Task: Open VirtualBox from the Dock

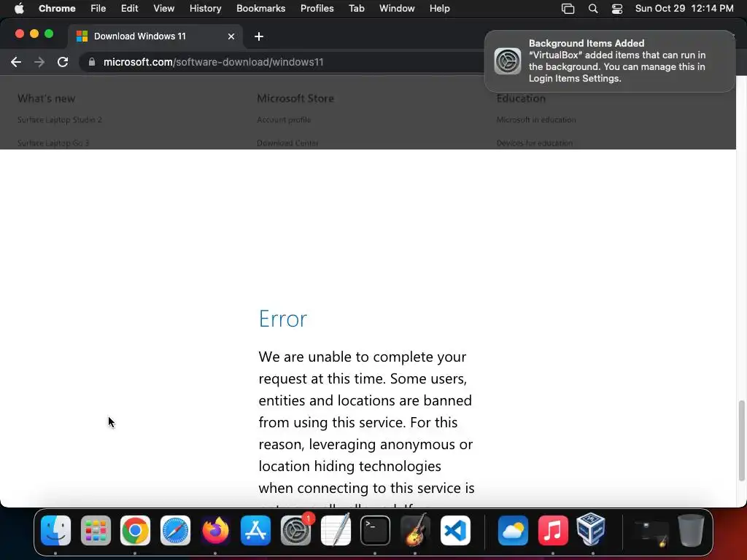Action: coord(591,529)
